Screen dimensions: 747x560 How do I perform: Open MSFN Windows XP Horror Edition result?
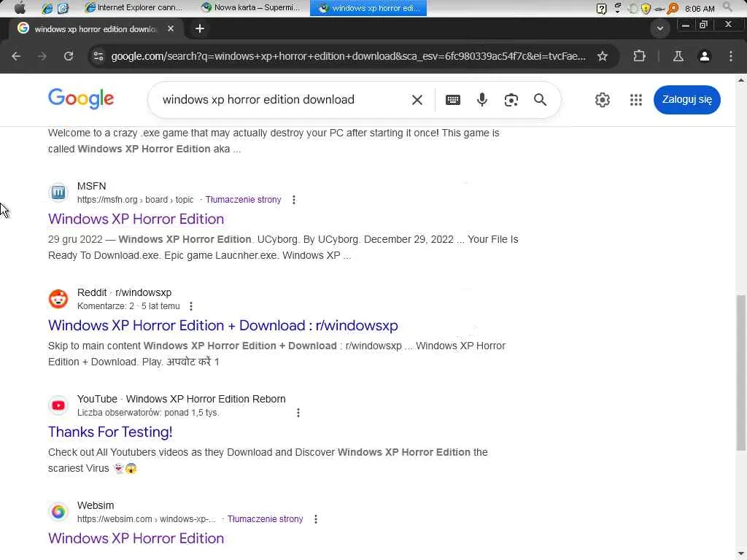click(x=136, y=219)
